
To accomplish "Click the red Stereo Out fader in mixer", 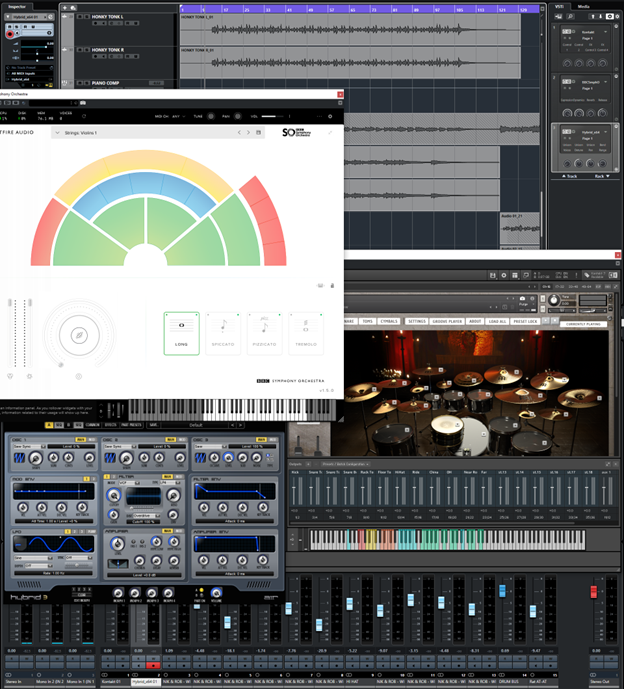I will (x=594, y=592).
